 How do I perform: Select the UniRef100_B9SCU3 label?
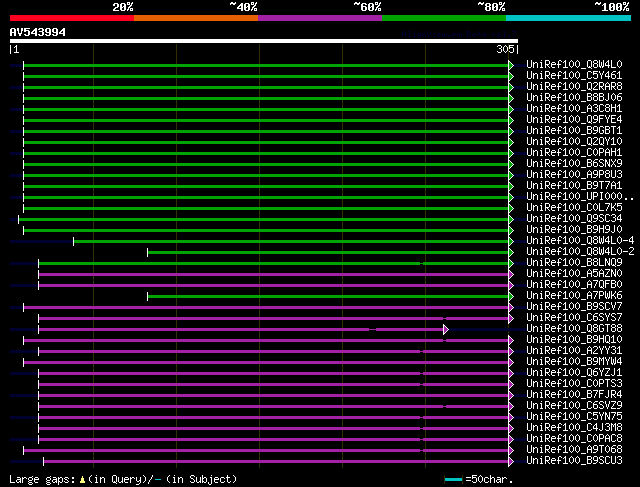pos(574,461)
